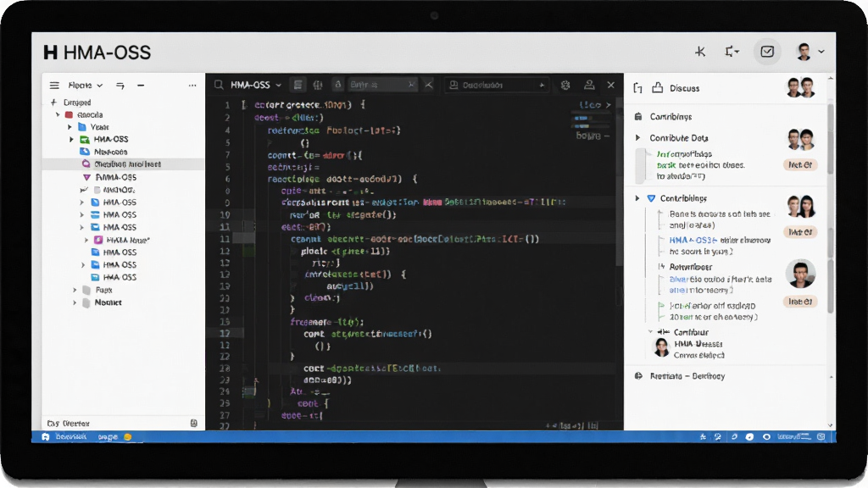Image resolution: width=868 pixels, height=488 pixels.
Task: Open the Cantribinye section header
Action: click(x=670, y=117)
